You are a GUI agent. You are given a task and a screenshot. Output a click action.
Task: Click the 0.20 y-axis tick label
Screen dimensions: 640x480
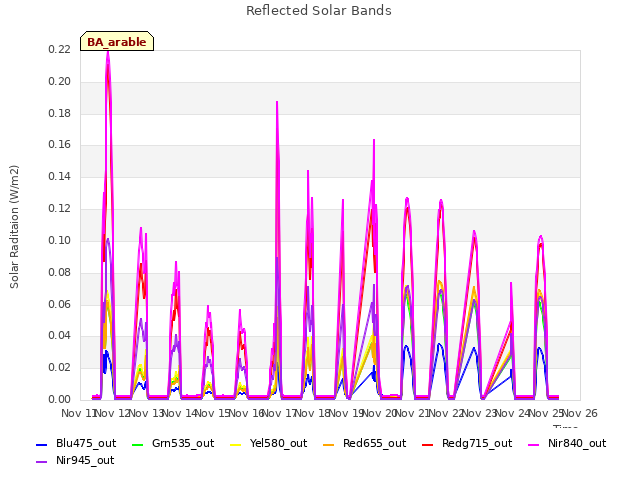tap(60, 81)
